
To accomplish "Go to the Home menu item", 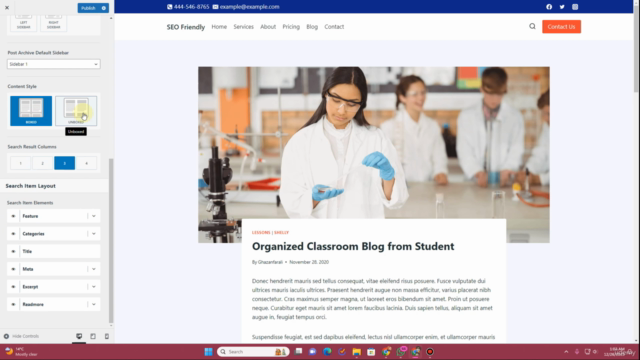I will click(219, 27).
